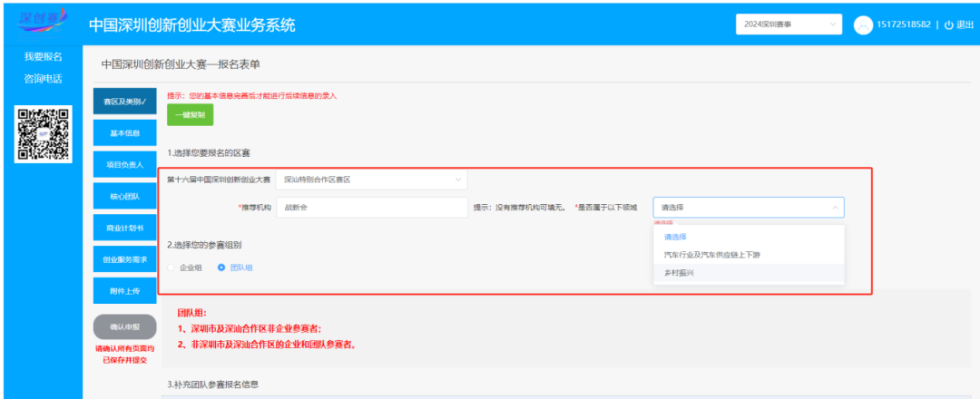Open the 2024深圳赛事 dropdown
The image size is (980, 399).
tap(789, 24)
